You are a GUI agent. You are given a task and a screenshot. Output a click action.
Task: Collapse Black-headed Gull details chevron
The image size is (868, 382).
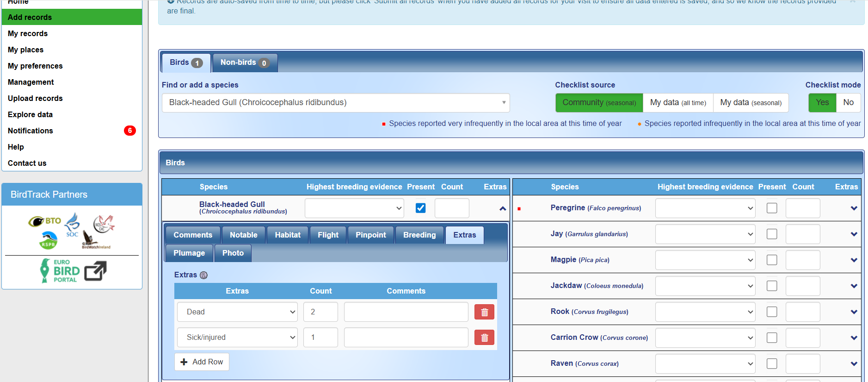[503, 209]
